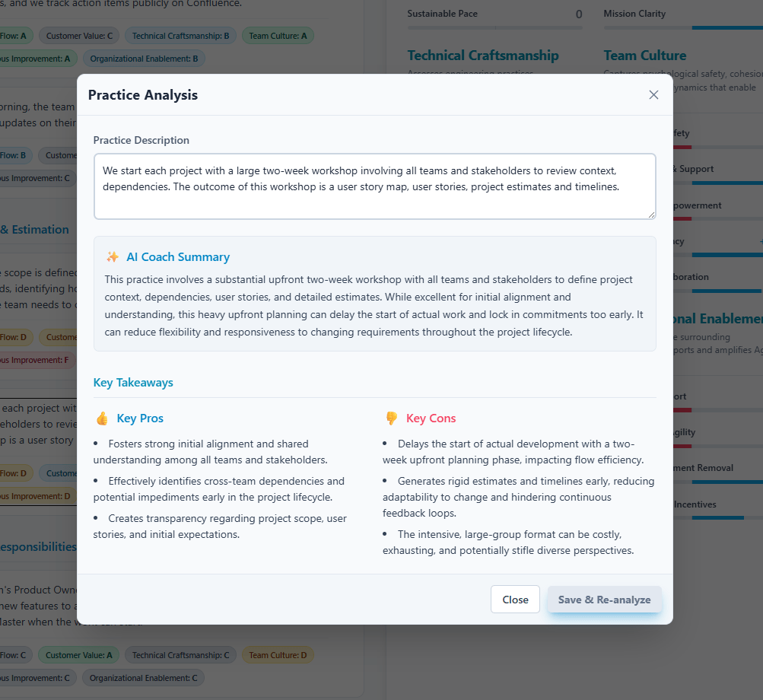The width and height of the screenshot is (763, 700).
Task: Click the Team Culture: D badge
Action: coord(278,654)
